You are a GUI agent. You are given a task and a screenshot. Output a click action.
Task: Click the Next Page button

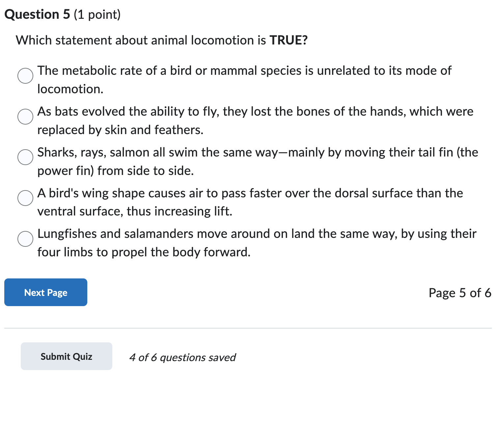[45, 292]
